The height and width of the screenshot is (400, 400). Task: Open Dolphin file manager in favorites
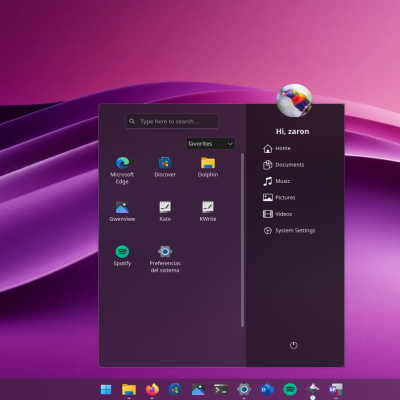[x=208, y=167]
